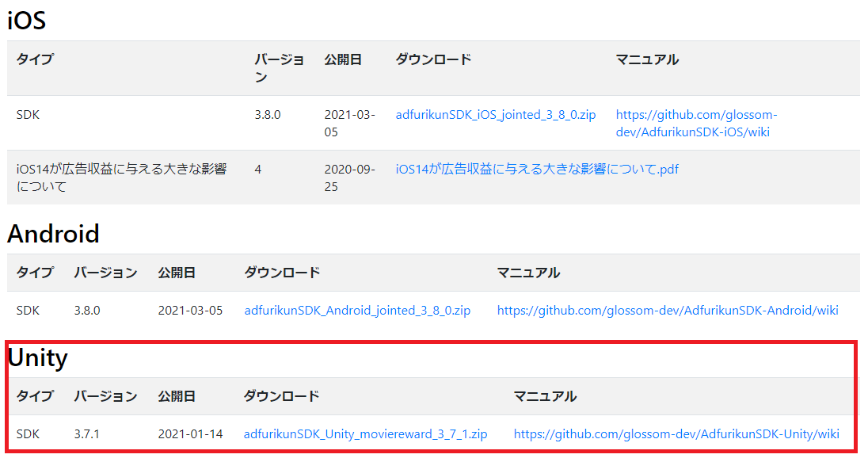Viewport: 868px width, 462px height.
Task: Open the AdfurikunSDK-Unity wiki link
Action: (676, 433)
